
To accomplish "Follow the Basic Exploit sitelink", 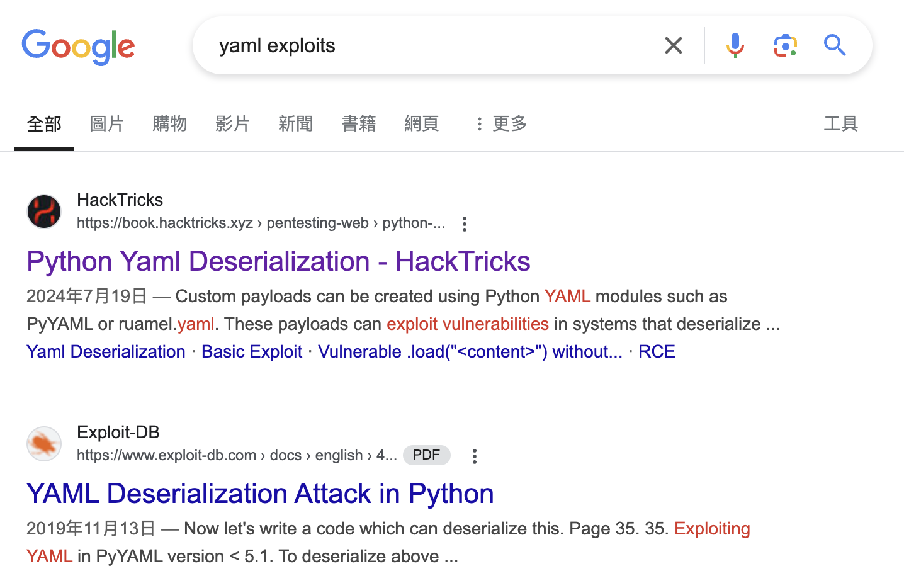I will (x=252, y=351).
